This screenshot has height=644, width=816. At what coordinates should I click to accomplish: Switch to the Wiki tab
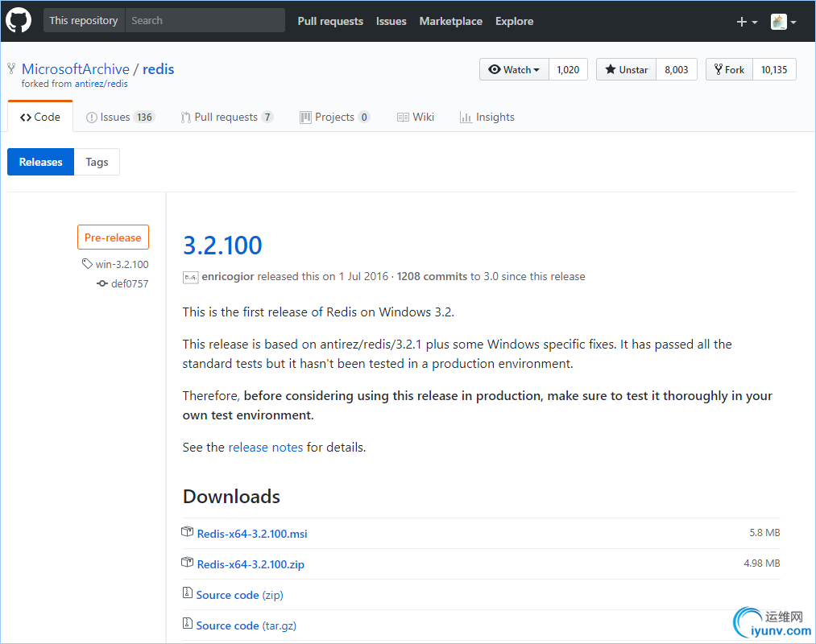tap(416, 117)
